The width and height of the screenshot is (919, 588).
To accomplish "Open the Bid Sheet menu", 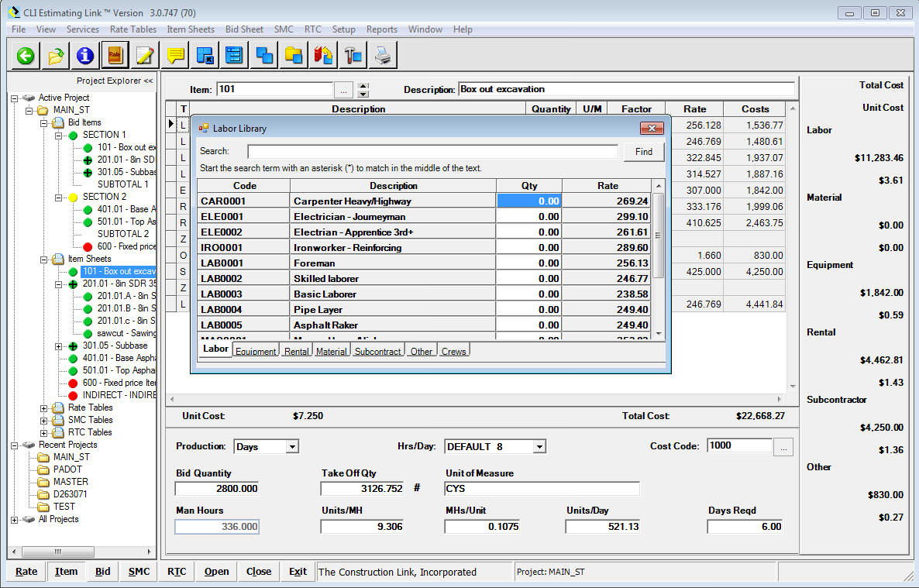I will pyautogui.click(x=244, y=29).
